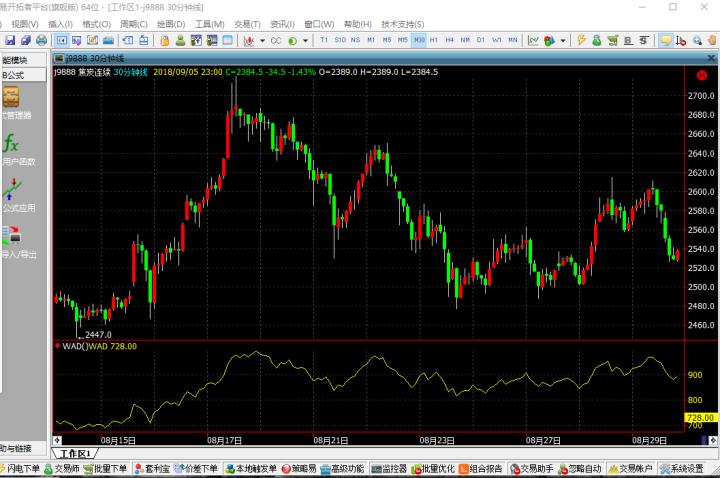
Task: Click the magnifier zoom toolbar icon
Action: click(695, 40)
